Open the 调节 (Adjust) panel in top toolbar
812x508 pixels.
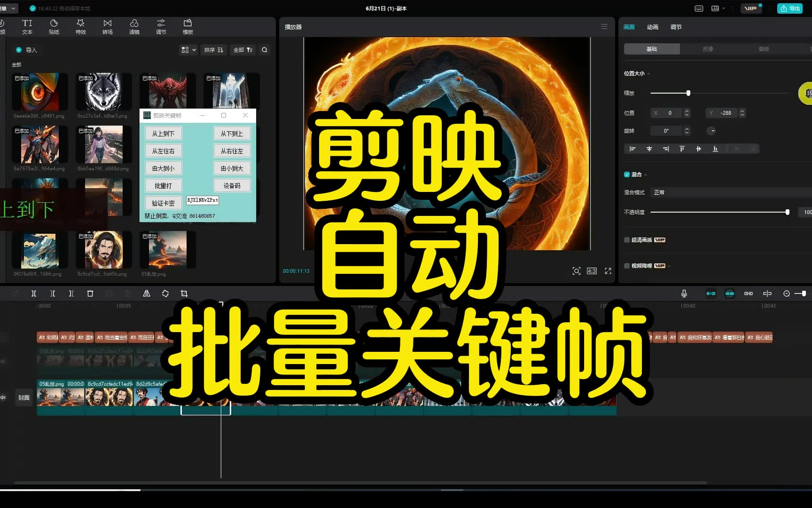[x=161, y=27]
